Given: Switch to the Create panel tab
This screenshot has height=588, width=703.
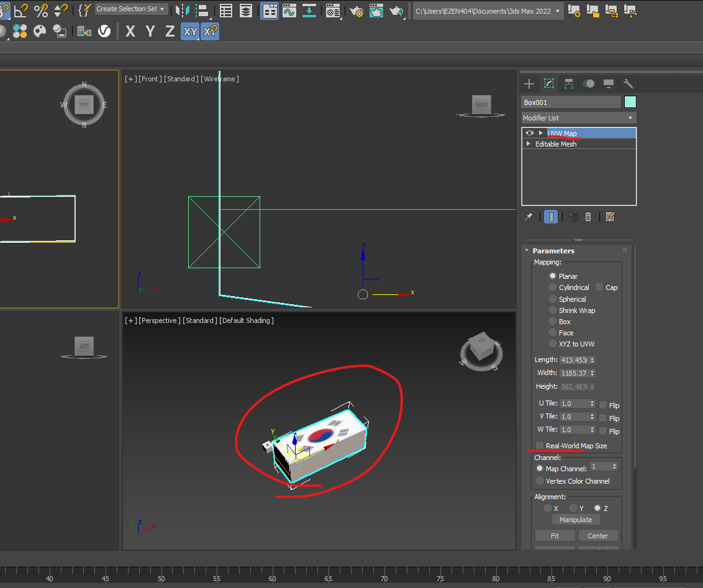Looking at the screenshot, I should pos(529,84).
